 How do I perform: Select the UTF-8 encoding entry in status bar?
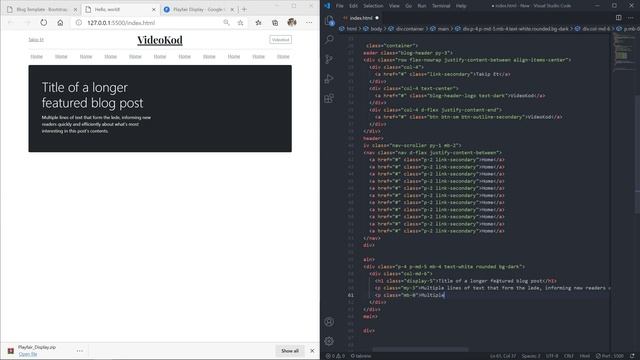[x=552, y=356]
